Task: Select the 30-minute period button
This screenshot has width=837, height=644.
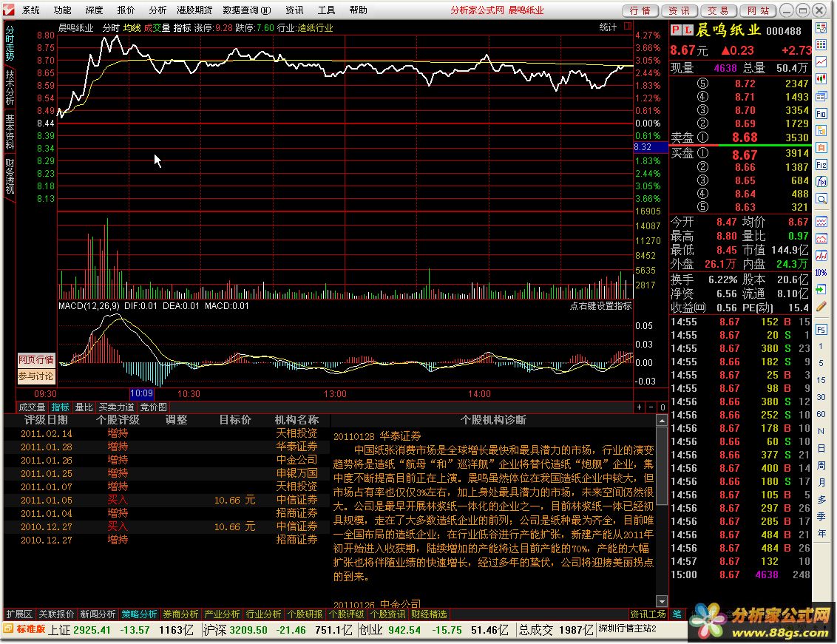Action: point(821,397)
